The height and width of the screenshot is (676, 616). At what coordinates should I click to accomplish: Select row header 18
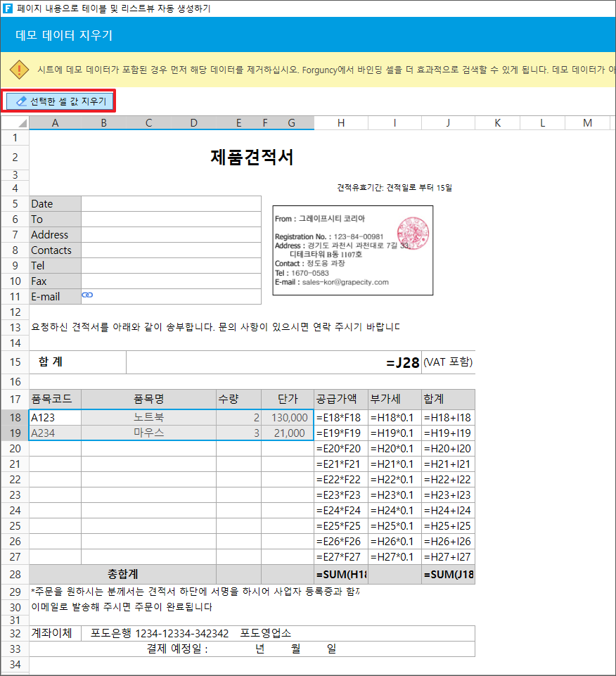coord(15,418)
